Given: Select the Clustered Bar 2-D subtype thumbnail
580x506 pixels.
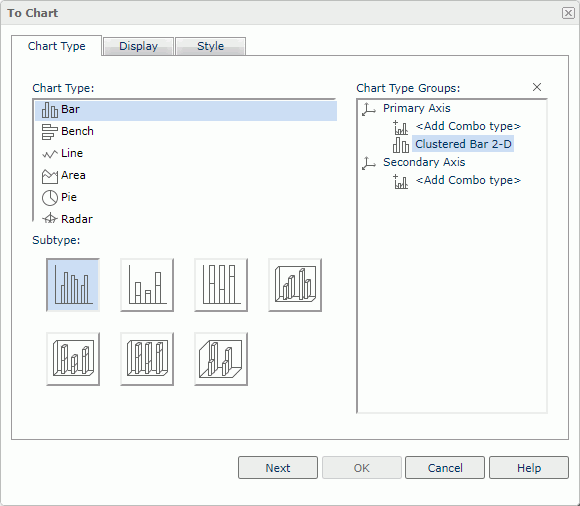Looking at the screenshot, I should (x=73, y=285).
